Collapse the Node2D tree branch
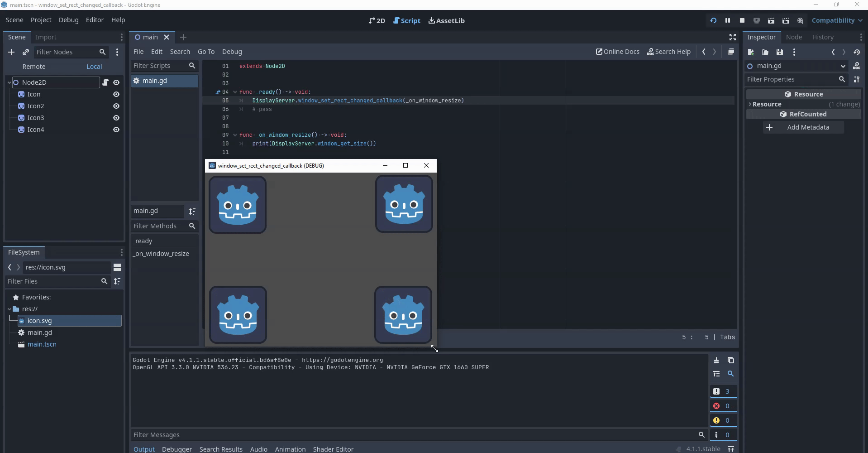Viewport: 868px width, 453px height. coord(9,82)
